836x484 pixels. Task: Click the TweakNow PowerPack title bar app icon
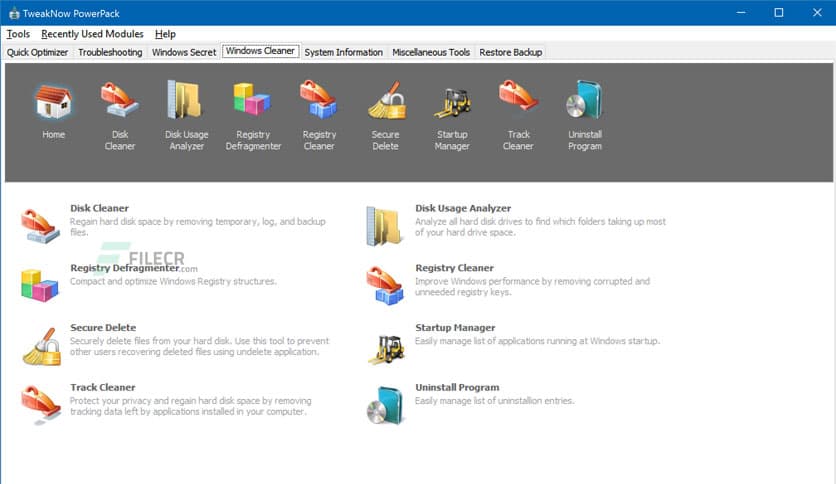[14, 13]
